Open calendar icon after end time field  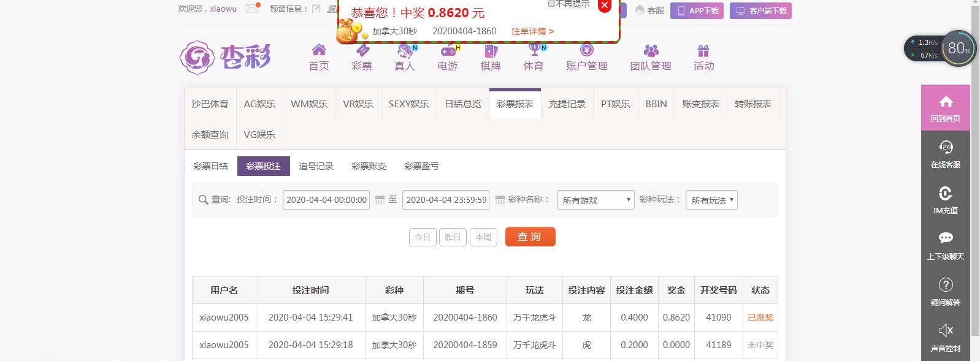tap(500, 200)
